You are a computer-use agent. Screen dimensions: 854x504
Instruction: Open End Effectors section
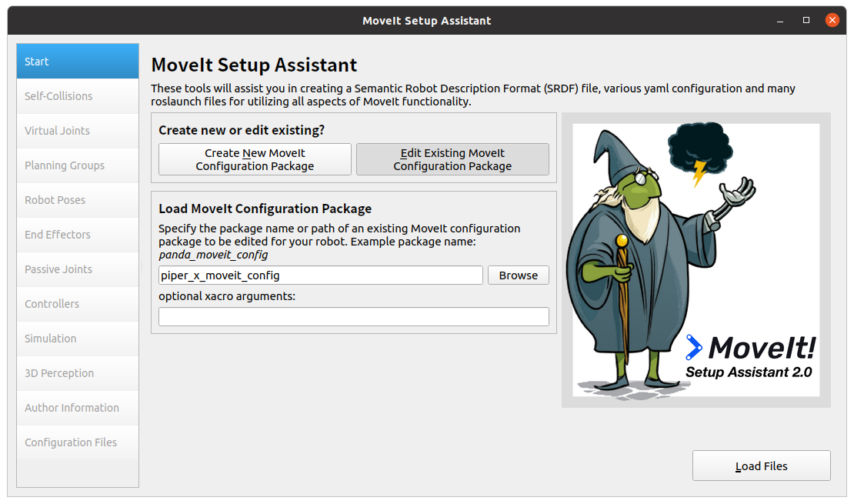pyautogui.click(x=78, y=234)
